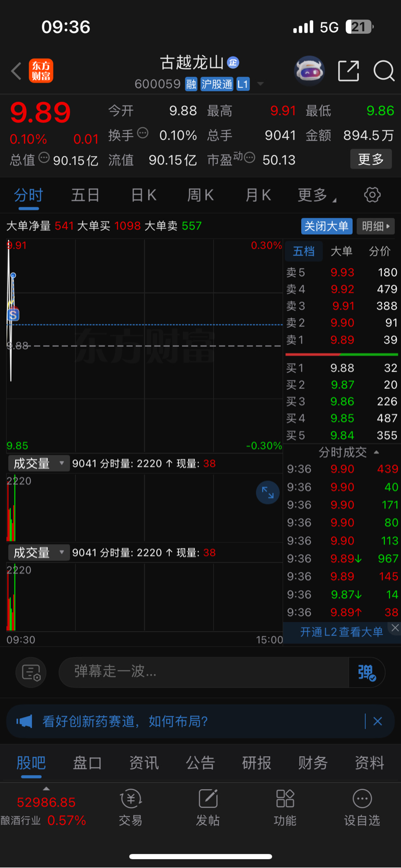Image resolution: width=401 pixels, height=868 pixels.
Task: Tap the 总值 info icon
Action: (44, 158)
